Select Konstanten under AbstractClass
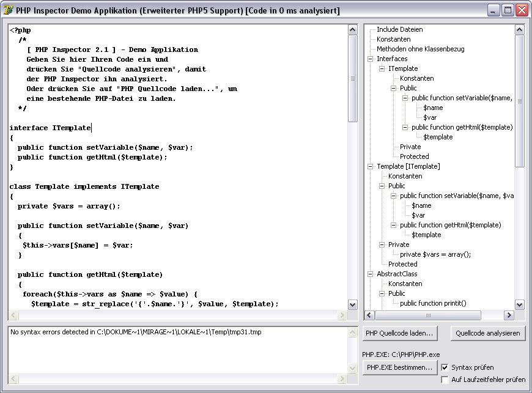The width and height of the screenshot is (532, 393). click(x=405, y=284)
